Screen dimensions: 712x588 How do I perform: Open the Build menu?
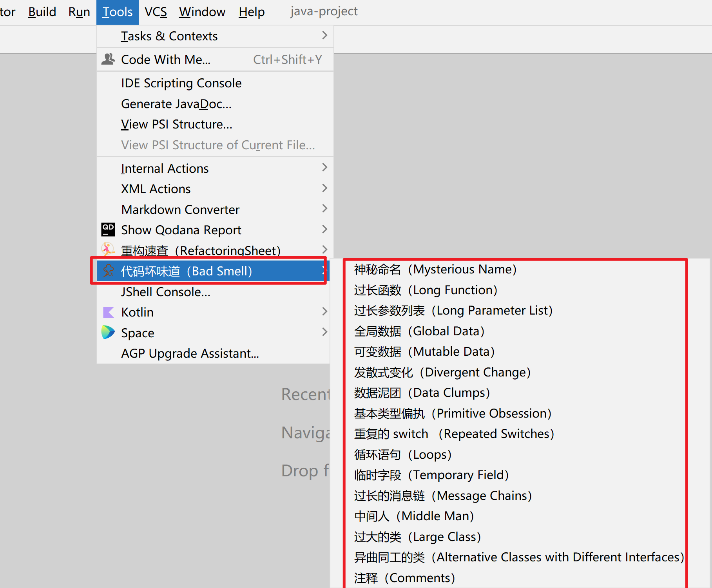[42, 12]
